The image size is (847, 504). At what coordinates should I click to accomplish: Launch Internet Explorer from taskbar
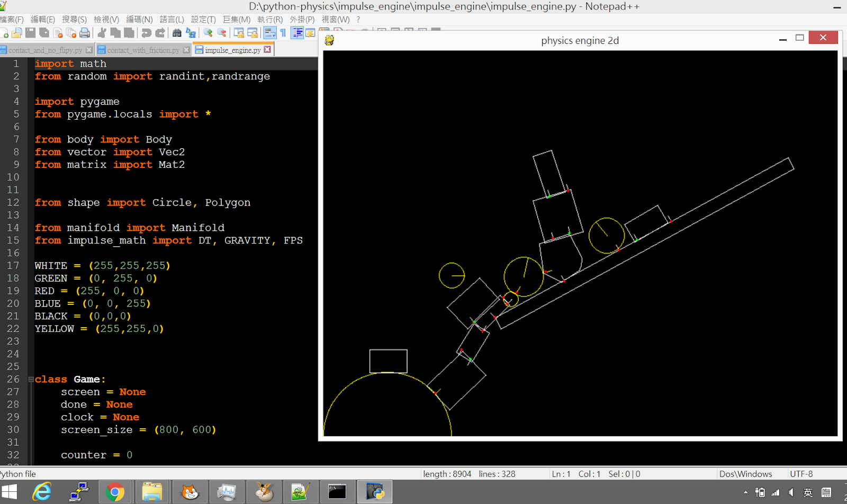(42, 492)
